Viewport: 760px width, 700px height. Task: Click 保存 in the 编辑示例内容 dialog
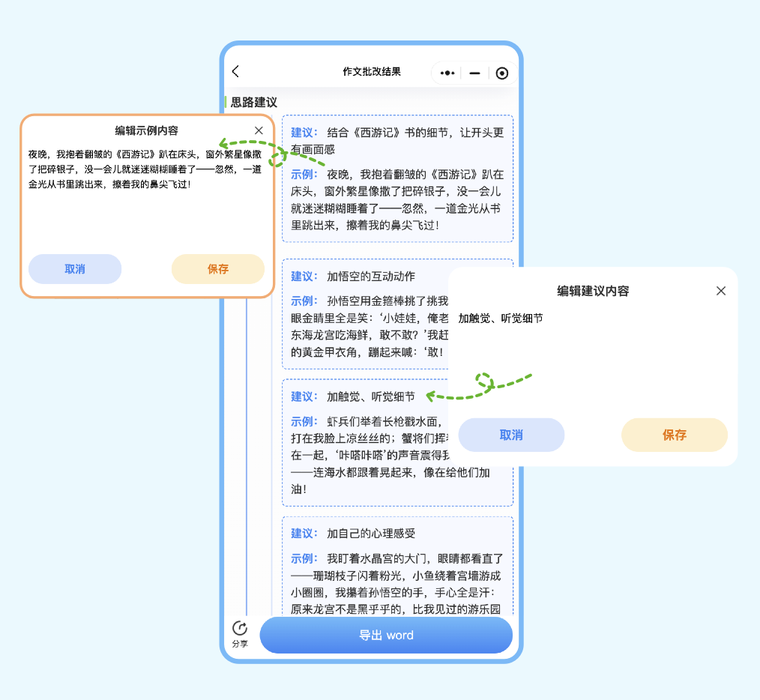click(x=218, y=269)
